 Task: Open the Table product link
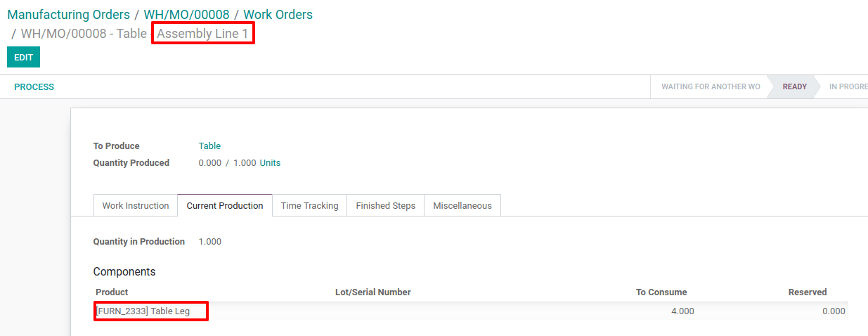pos(209,146)
